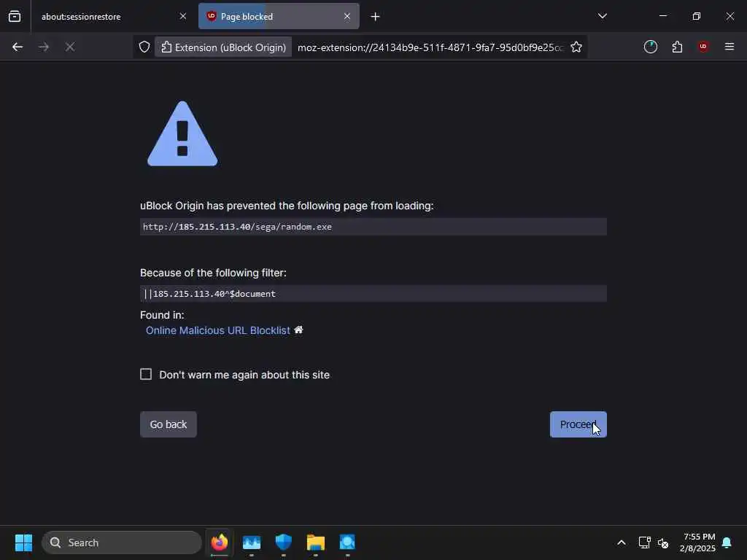The width and height of the screenshot is (747, 560).
Task: Open the magnifier app icon in taskbar
Action: click(347, 542)
